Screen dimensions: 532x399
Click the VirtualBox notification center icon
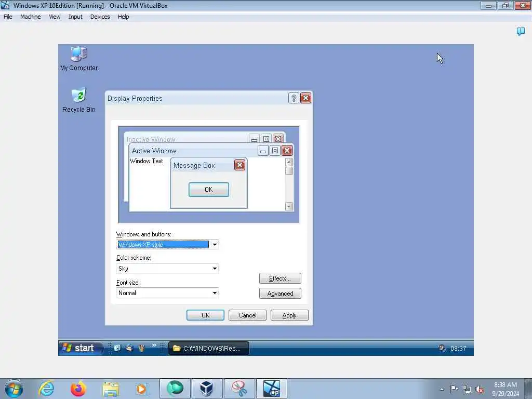(521, 32)
